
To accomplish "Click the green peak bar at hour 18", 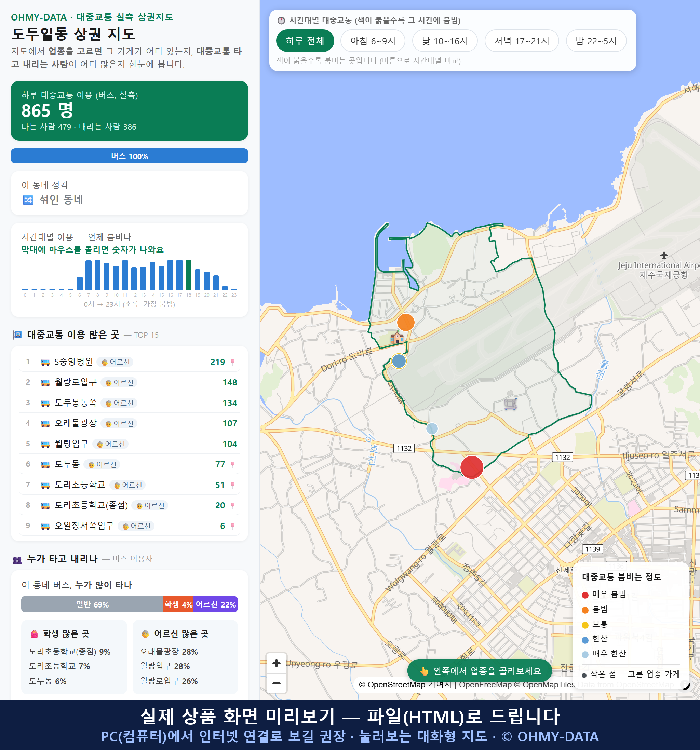I will coord(189,275).
